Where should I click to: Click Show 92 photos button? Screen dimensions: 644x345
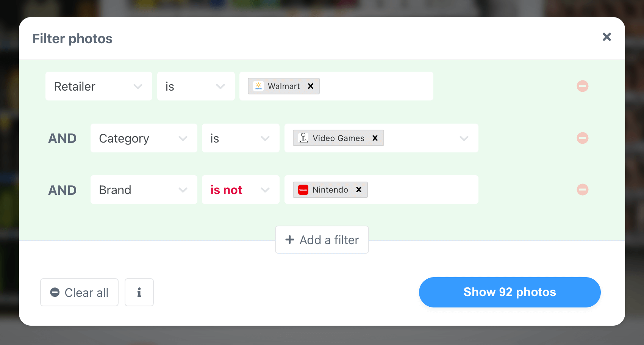[x=510, y=292]
